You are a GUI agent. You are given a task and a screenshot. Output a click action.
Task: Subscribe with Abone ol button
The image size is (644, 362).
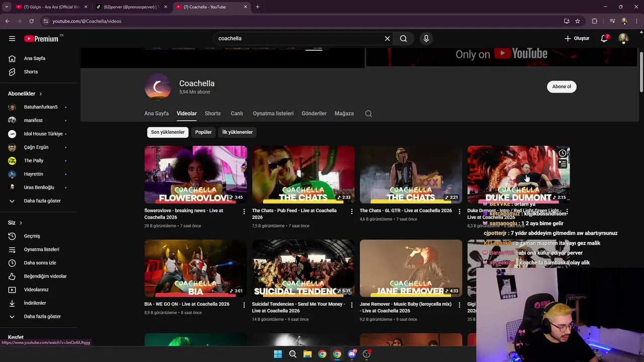[561, 86]
